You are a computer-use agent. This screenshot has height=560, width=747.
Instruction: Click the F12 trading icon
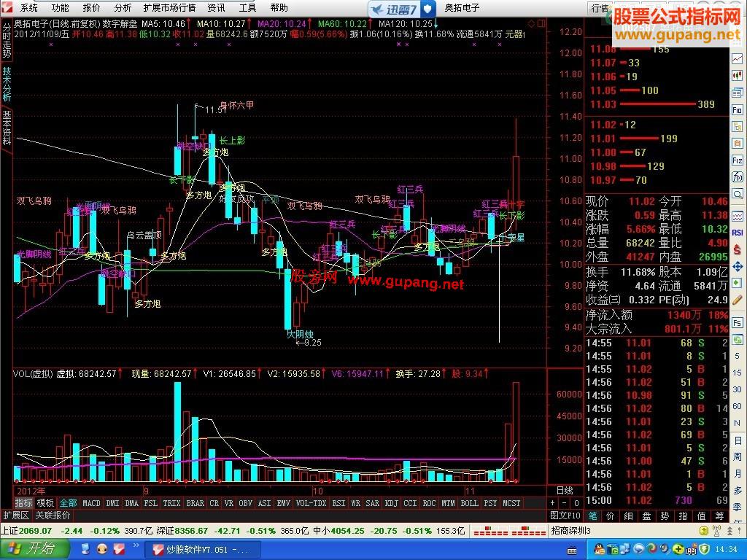pos(737,160)
